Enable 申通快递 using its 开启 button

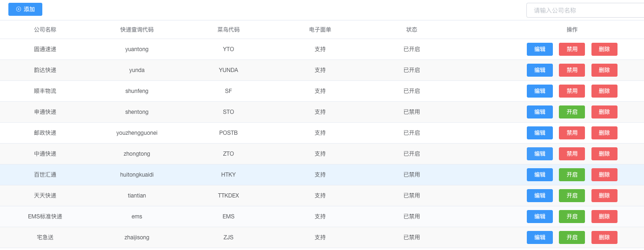[571, 112]
